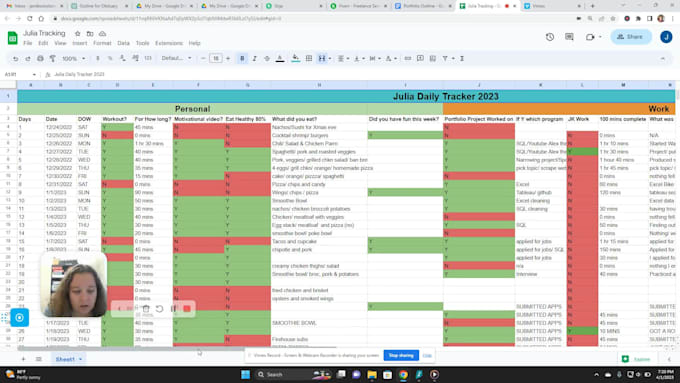This screenshot has width=680, height=383.
Task: Format as currency with the dollar icon
Action: tap(98, 59)
